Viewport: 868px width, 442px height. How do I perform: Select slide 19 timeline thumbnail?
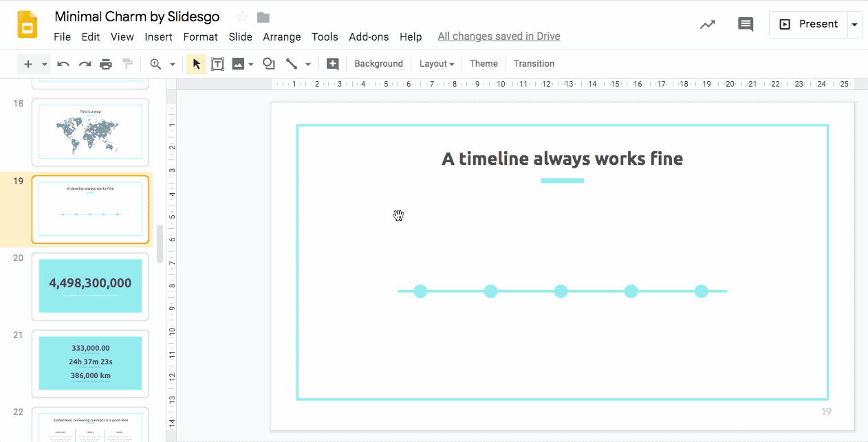tap(90, 210)
